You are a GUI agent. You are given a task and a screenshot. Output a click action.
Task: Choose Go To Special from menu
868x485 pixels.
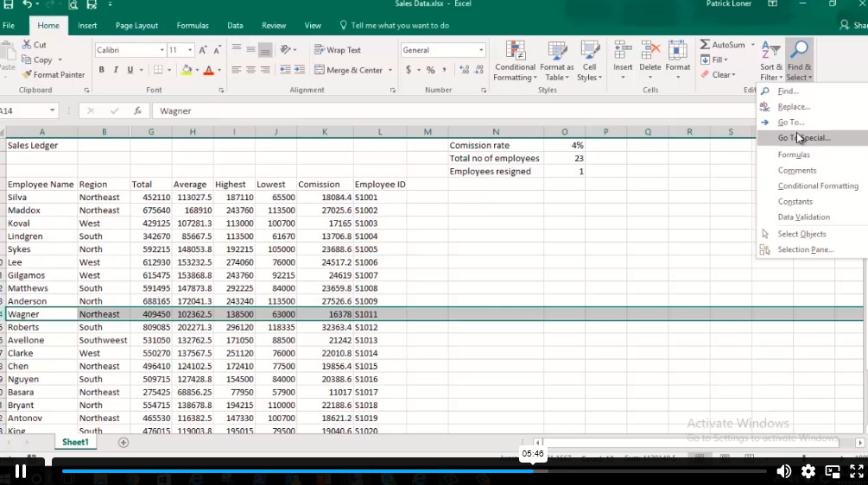point(812,138)
